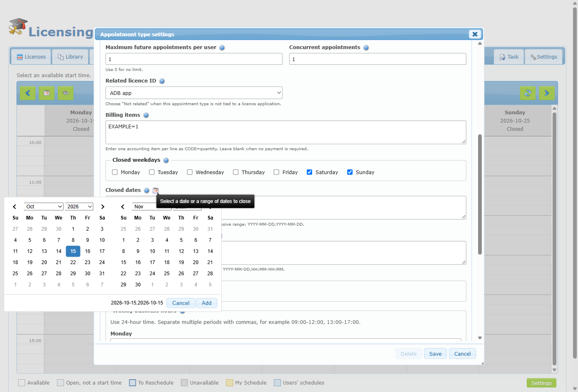Image resolution: width=578 pixels, height=392 pixels.
Task: Go to next week in schedule toolbar
Action: coord(547,93)
